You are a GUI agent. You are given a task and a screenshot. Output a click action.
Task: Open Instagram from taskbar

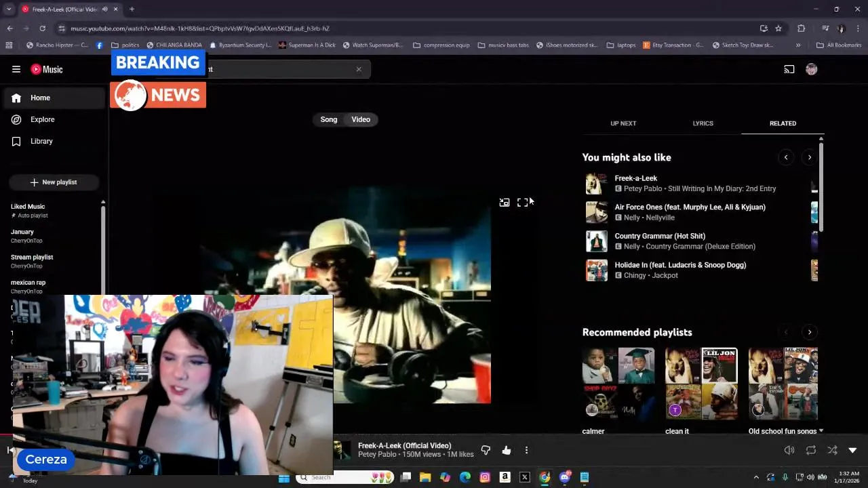tap(485, 477)
